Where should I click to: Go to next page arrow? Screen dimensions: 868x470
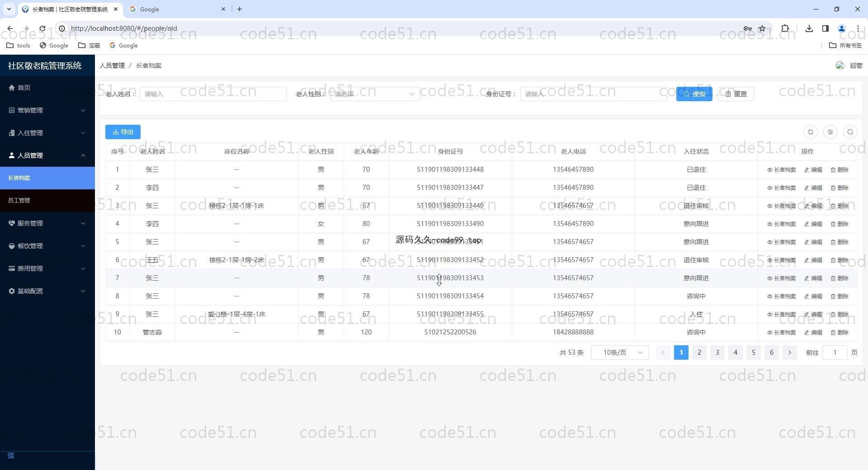[x=790, y=352]
